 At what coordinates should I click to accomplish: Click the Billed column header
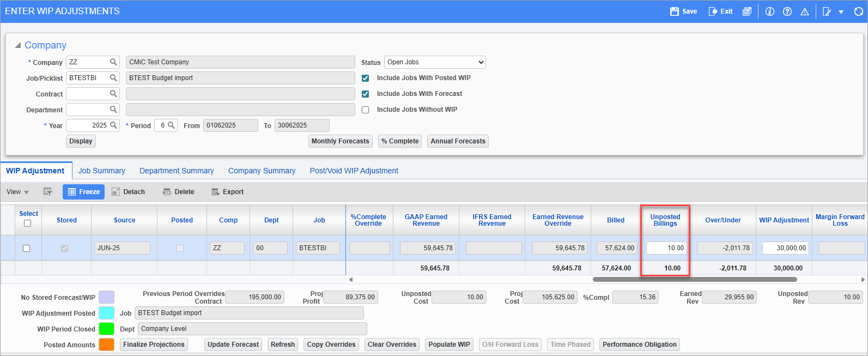point(616,220)
